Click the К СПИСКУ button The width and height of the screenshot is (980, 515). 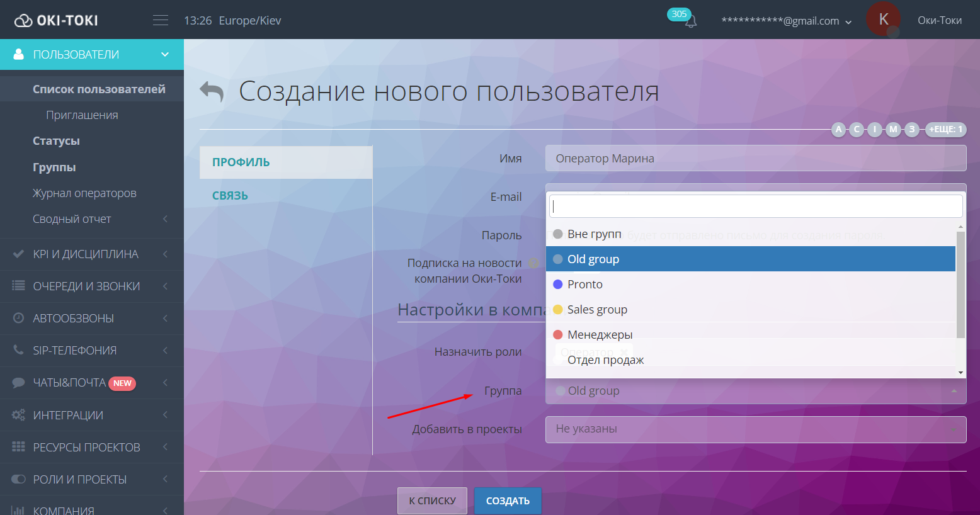(x=432, y=501)
